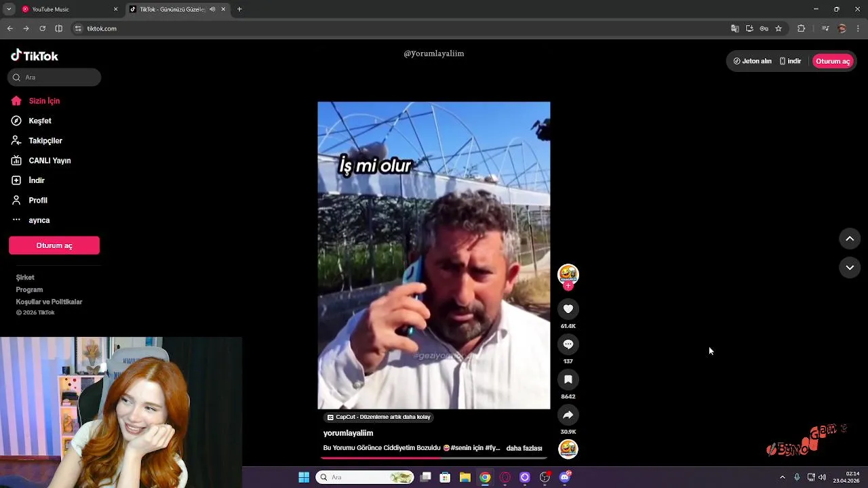Open the Şirket footer link

(x=25, y=277)
